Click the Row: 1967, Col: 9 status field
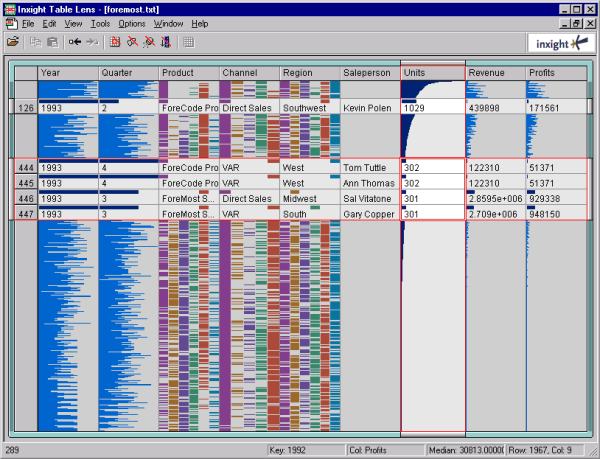Screen dimensions: 600x459 545,450
